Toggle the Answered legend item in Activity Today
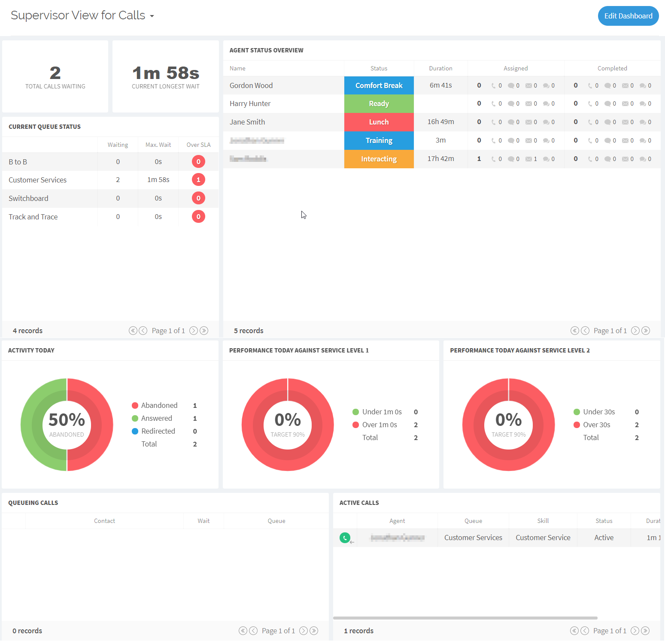Screen dimensions: 665x644 [x=152, y=418]
